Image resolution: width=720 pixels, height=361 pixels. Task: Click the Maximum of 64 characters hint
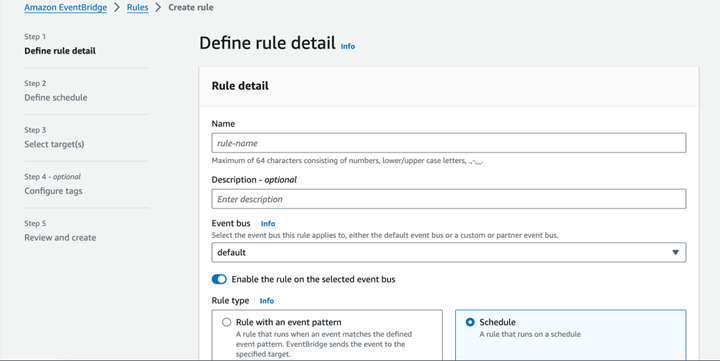[x=347, y=161]
